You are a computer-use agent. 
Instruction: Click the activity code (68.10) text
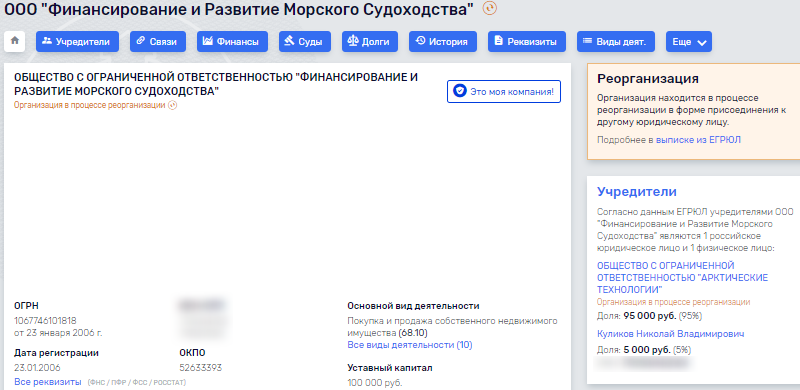coord(413,333)
